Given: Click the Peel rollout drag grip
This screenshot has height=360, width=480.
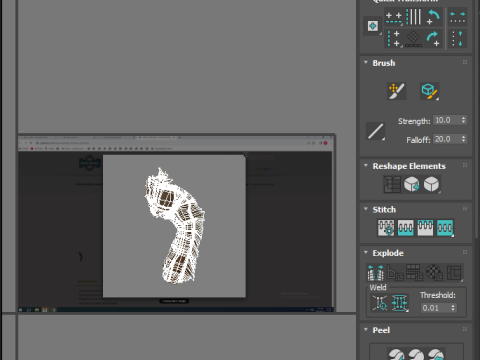Looking at the screenshot, I should (465, 329).
